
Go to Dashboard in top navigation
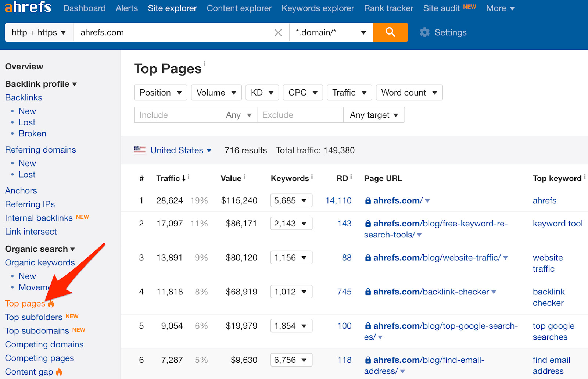click(85, 8)
